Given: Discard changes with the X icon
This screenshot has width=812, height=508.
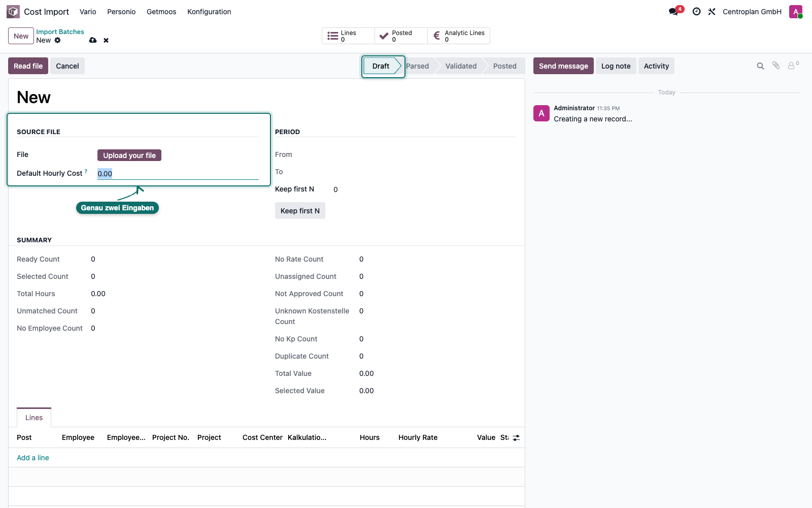Looking at the screenshot, I should coord(106,40).
